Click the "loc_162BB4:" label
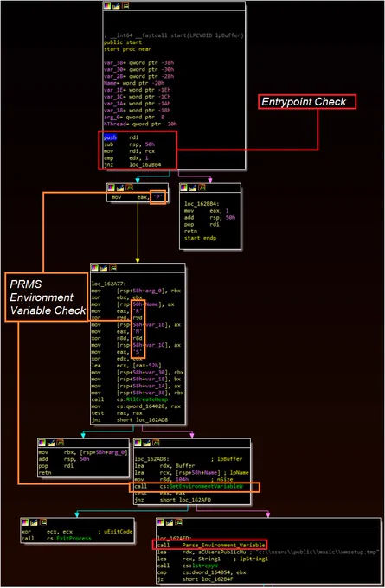The width and height of the screenshot is (385, 588). coord(202,204)
